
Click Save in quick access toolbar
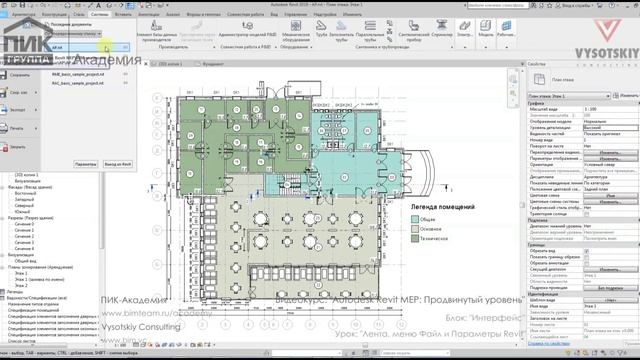tap(22, 5)
